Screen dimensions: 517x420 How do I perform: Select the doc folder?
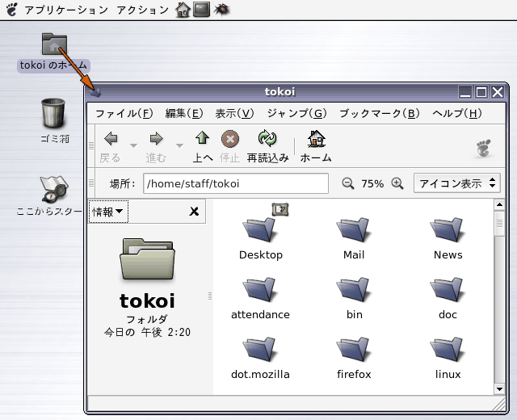448,298
